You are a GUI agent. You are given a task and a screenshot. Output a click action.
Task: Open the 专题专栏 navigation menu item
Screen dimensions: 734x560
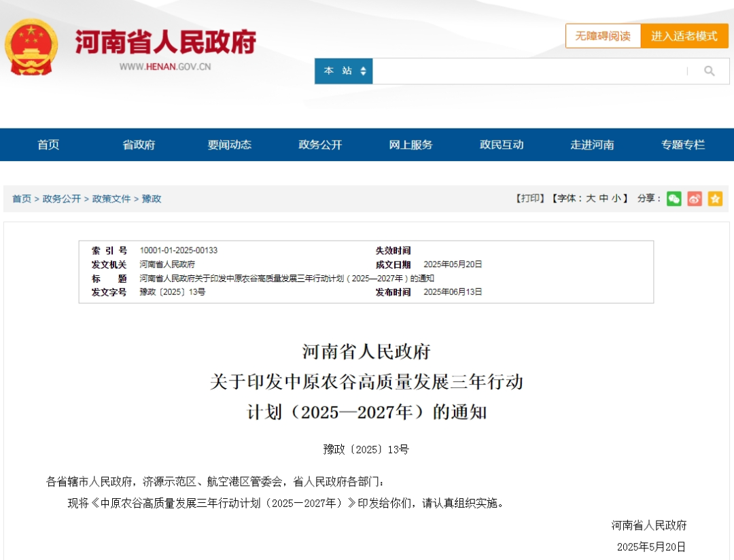click(683, 145)
